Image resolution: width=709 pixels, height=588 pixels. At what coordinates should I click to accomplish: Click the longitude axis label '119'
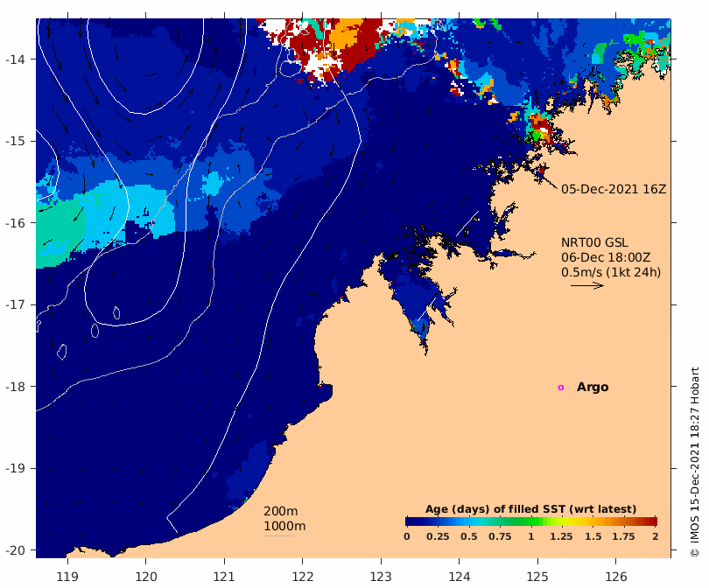pos(67,577)
